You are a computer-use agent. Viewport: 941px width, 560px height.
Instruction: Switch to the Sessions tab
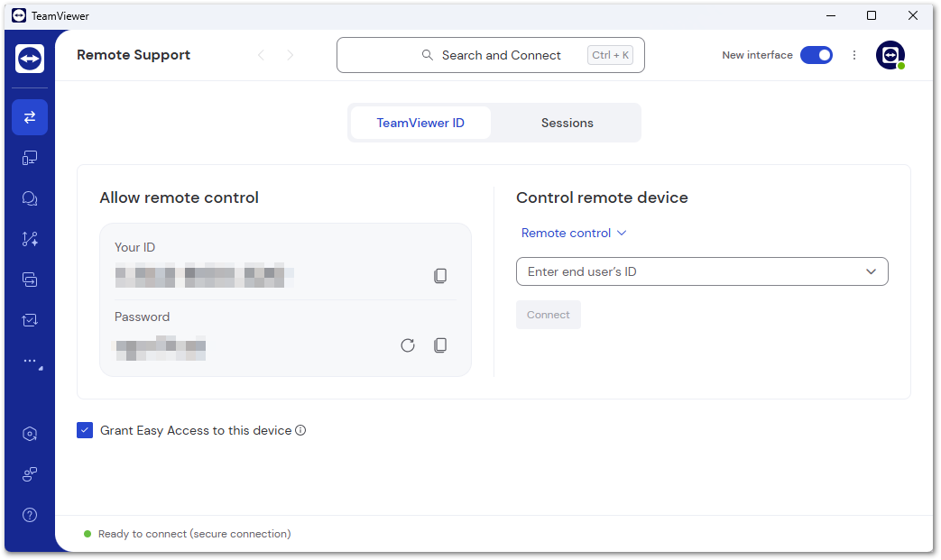[x=567, y=123]
